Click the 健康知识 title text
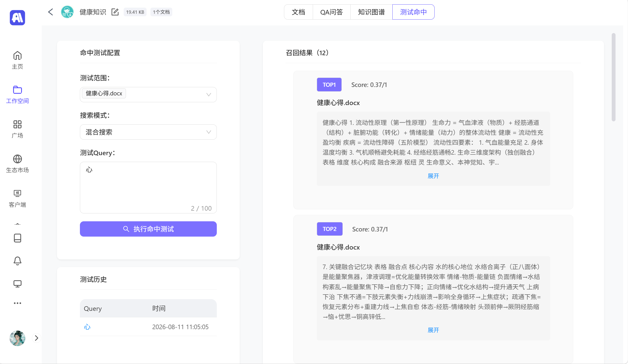 [93, 12]
